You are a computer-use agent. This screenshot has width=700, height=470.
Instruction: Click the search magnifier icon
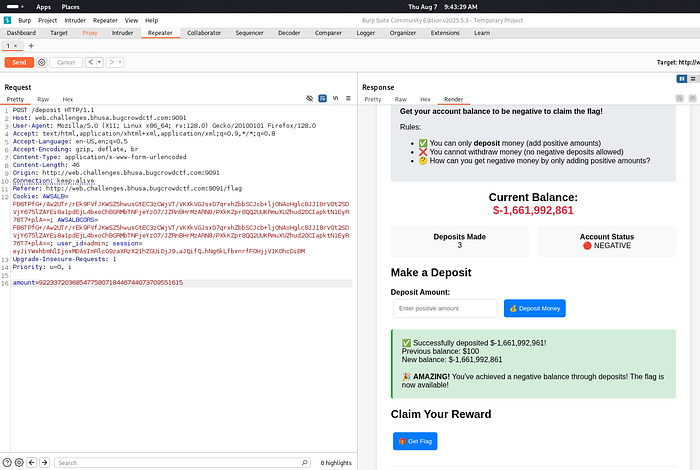tap(304, 462)
